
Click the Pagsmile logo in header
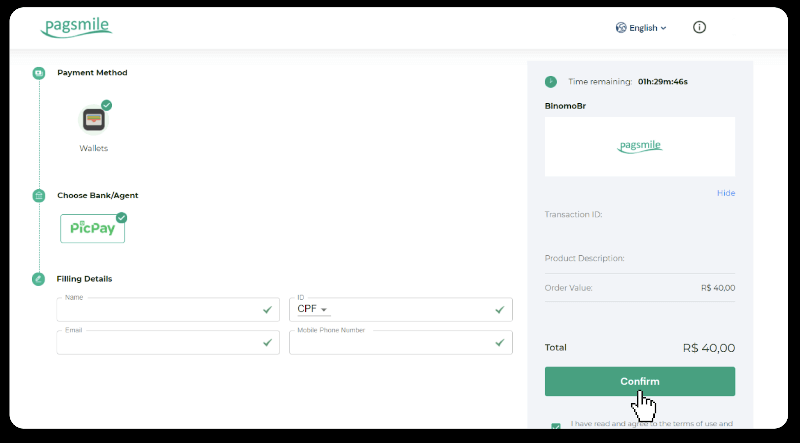point(76,27)
